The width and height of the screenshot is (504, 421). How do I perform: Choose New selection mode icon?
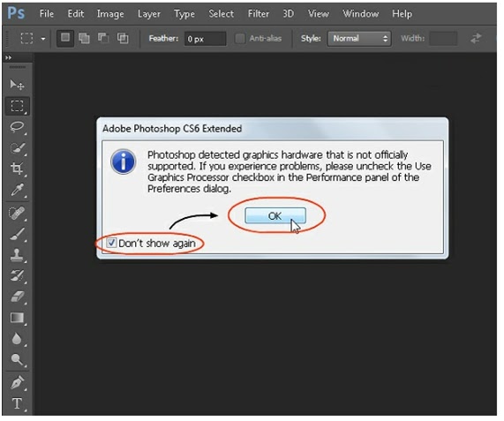pos(65,39)
